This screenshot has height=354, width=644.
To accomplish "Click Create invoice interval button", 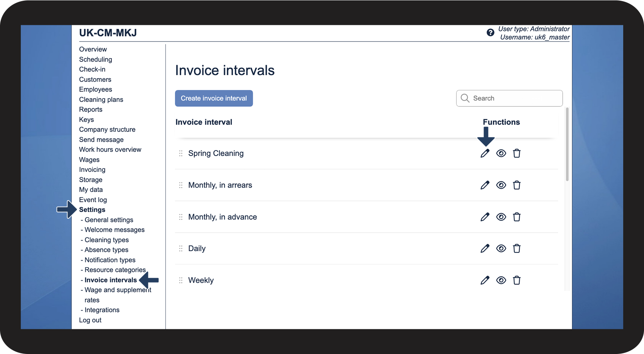I will point(214,98).
